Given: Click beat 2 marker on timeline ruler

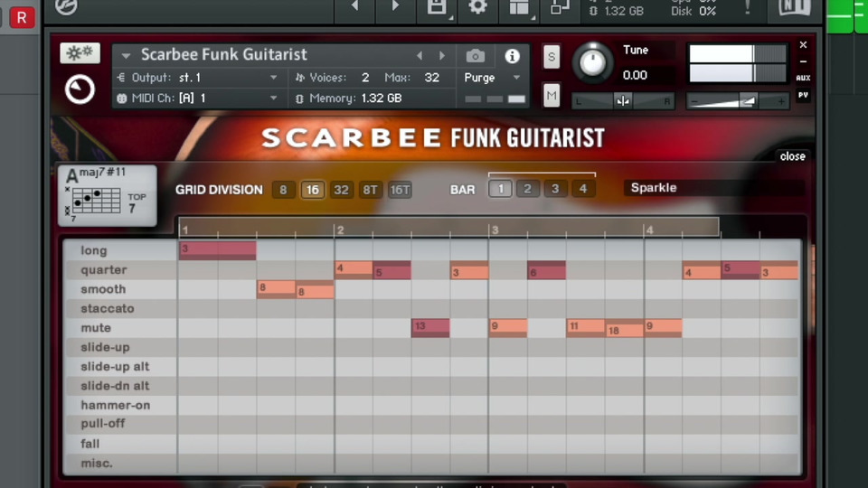Looking at the screenshot, I should click(x=341, y=230).
